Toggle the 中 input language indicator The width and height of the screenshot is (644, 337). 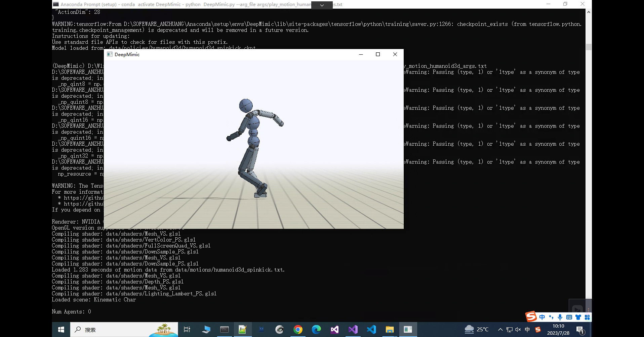[x=527, y=329]
